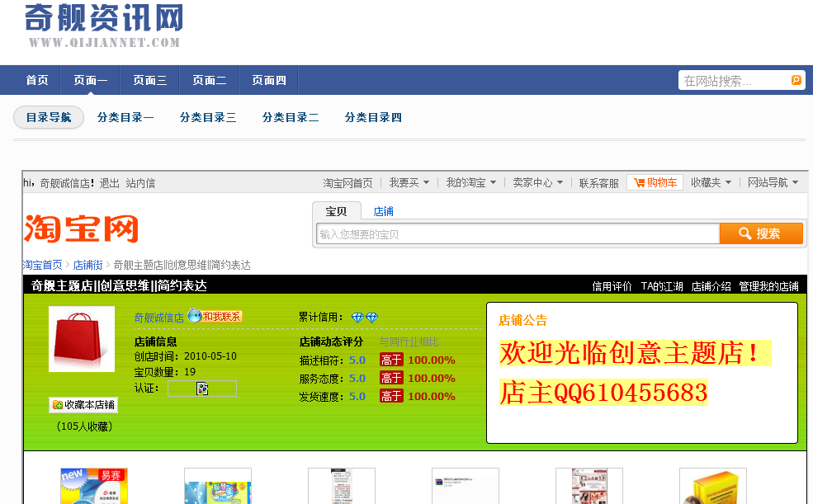Click the orange 搜索 button
813x504 pixels.
point(761,233)
